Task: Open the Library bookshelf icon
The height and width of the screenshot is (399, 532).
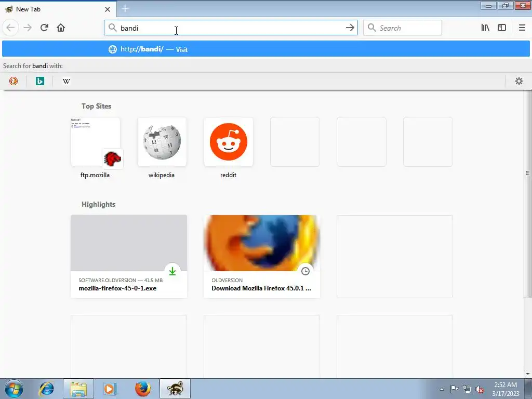Action: click(485, 28)
